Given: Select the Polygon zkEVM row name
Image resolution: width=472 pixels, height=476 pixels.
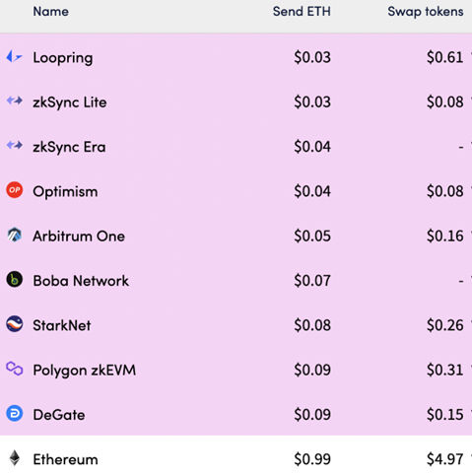Looking at the screenshot, I should coord(85,371).
